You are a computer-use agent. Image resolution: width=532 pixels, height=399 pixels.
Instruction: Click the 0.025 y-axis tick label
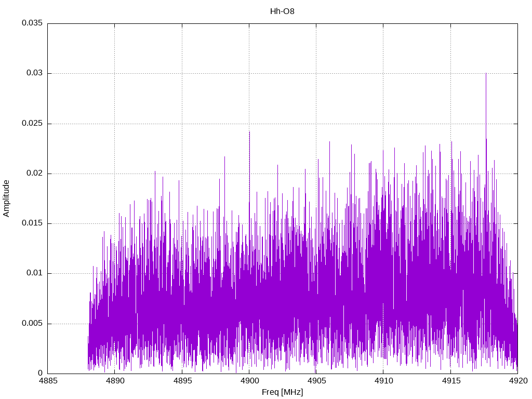(x=32, y=124)
